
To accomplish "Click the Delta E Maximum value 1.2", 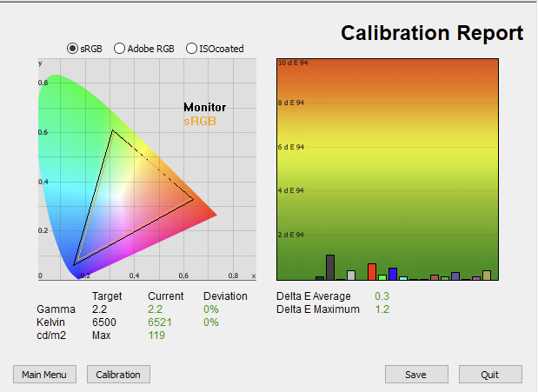I will (382, 309).
